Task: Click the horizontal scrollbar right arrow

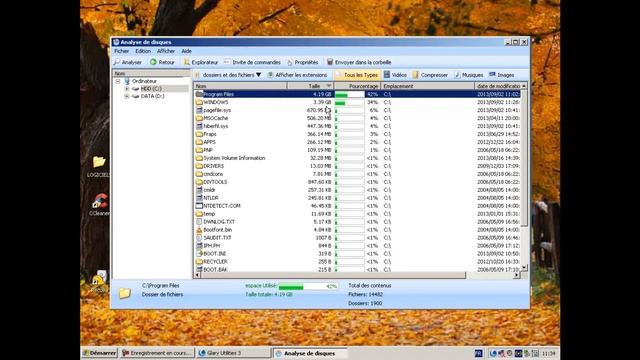Action: 517,276
